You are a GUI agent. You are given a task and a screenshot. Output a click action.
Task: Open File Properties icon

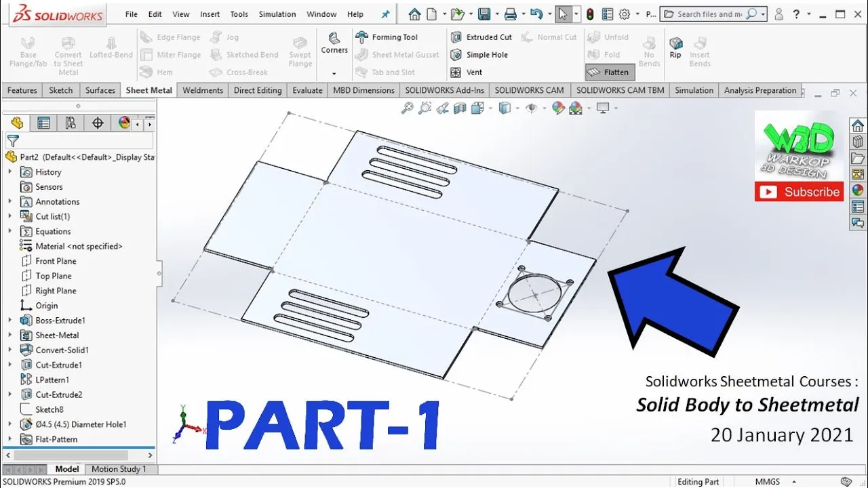pos(608,14)
